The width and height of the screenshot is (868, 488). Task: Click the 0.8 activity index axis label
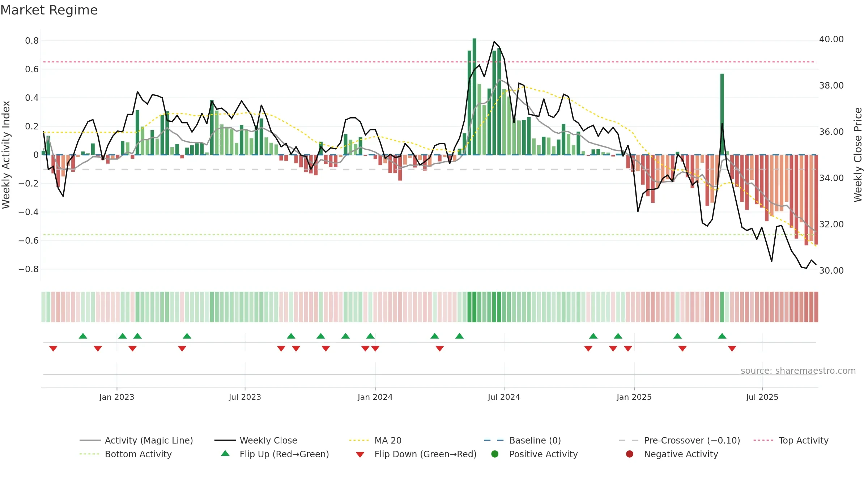pyautogui.click(x=32, y=40)
